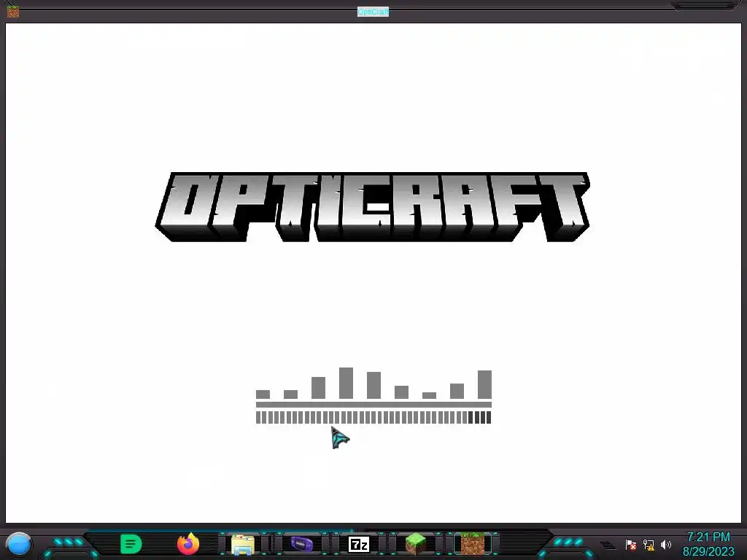Open the Start orb menu
The height and width of the screenshot is (560, 747).
[x=19, y=544]
